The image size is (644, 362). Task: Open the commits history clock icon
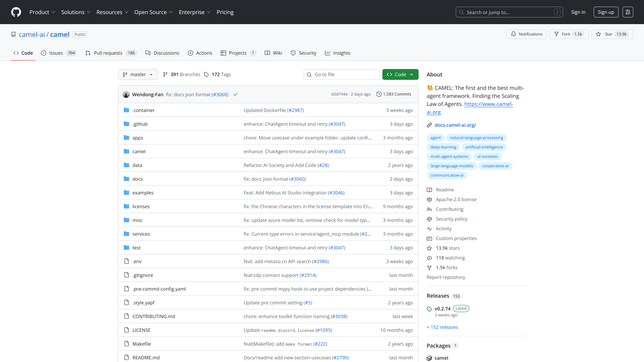point(379,94)
